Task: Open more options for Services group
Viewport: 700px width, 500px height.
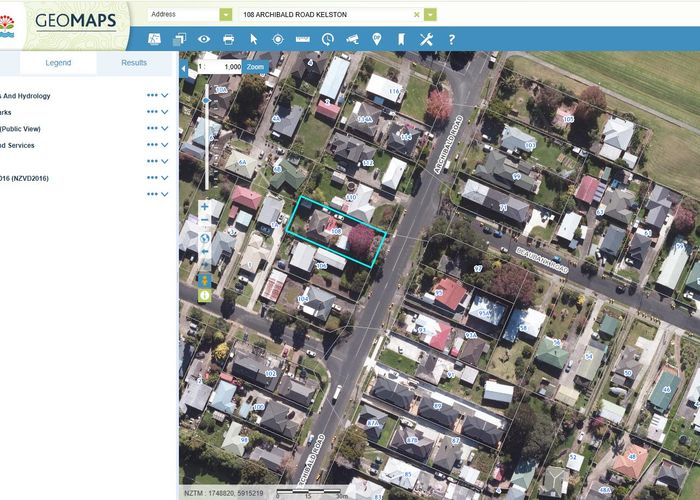Action: point(152,145)
